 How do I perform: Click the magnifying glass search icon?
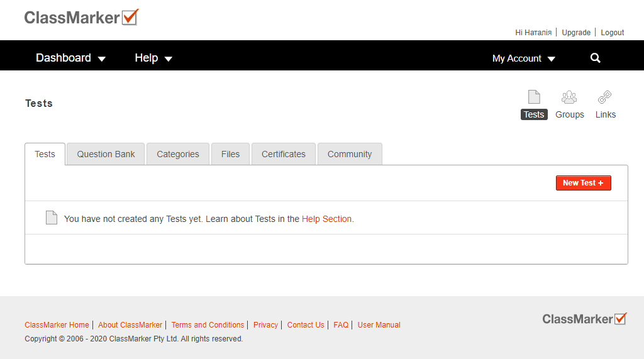point(595,58)
